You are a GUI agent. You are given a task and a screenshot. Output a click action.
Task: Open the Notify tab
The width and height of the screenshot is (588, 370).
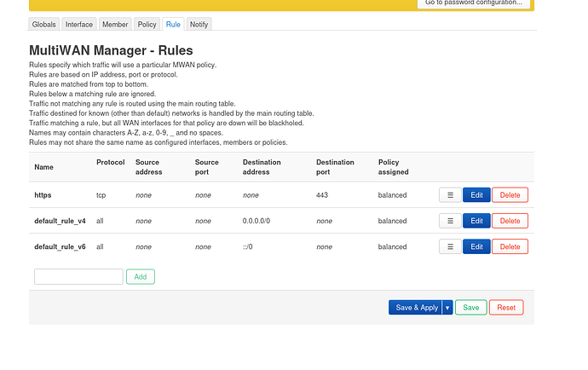(x=199, y=25)
